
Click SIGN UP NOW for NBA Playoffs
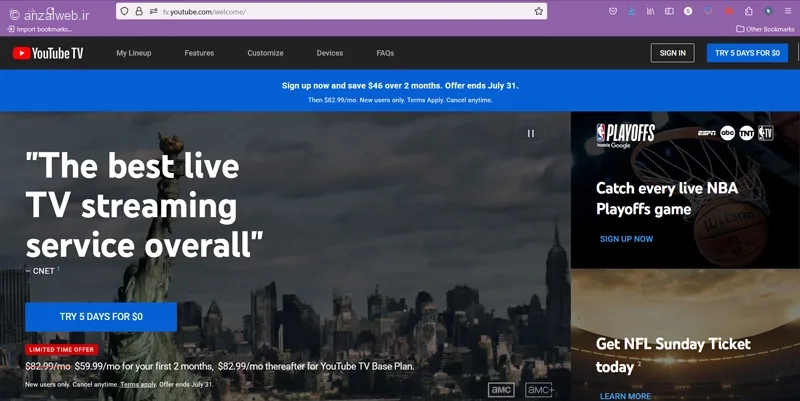click(626, 239)
